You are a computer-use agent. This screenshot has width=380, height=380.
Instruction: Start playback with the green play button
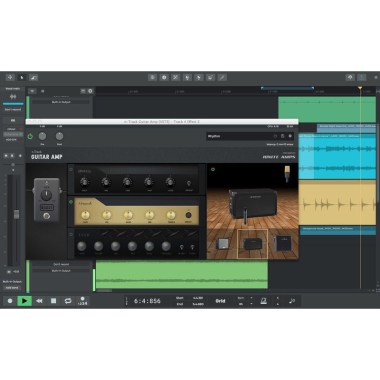point(24,301)
